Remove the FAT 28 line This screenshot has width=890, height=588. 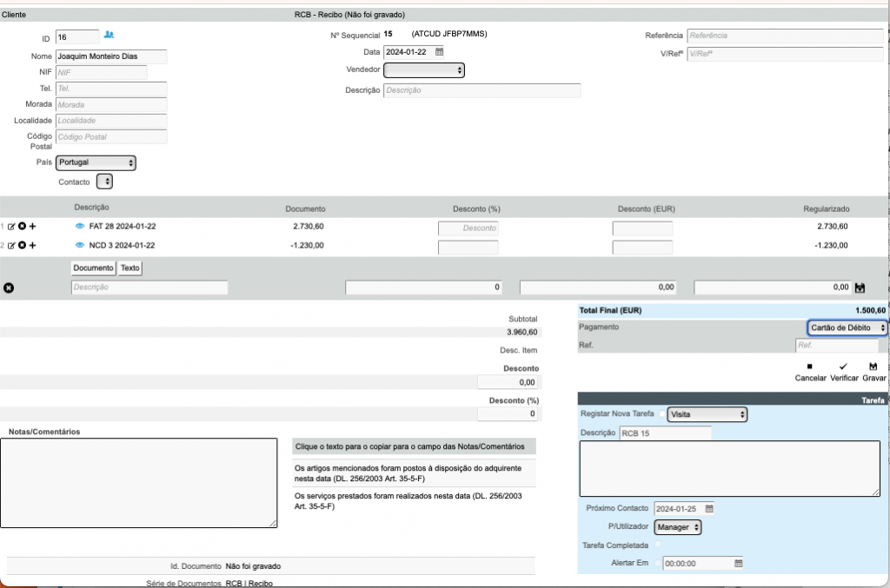[22, 226]
